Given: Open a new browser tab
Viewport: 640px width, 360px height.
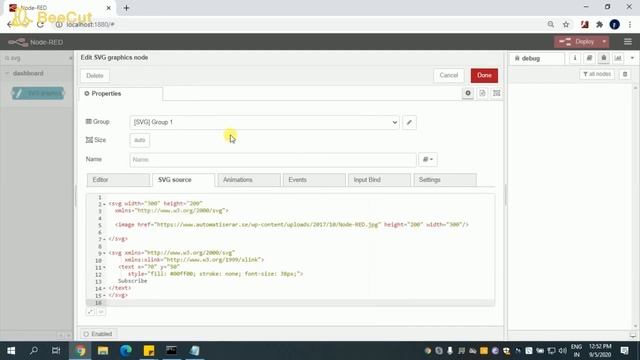Looking at the screenshot, I should pos(126,8).
